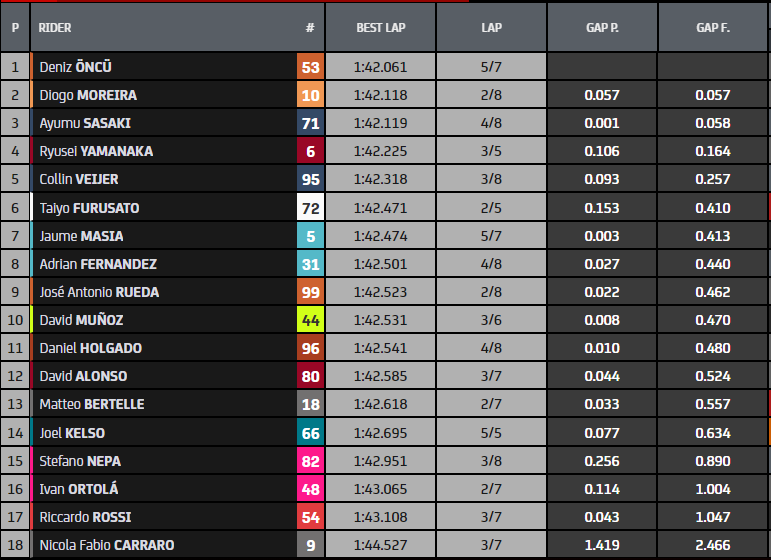Click the GAP F. column header

pos(712,28)
